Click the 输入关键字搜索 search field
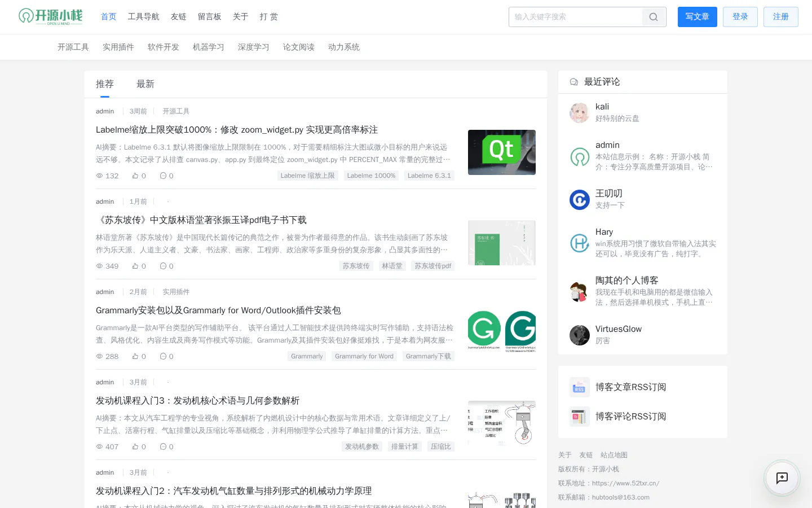This screenshot has height=508, width=812. [x=576, y=17]
